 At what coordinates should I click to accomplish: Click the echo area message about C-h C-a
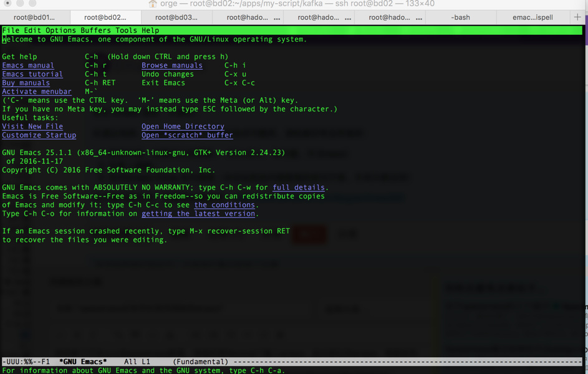tap(143, 370)
